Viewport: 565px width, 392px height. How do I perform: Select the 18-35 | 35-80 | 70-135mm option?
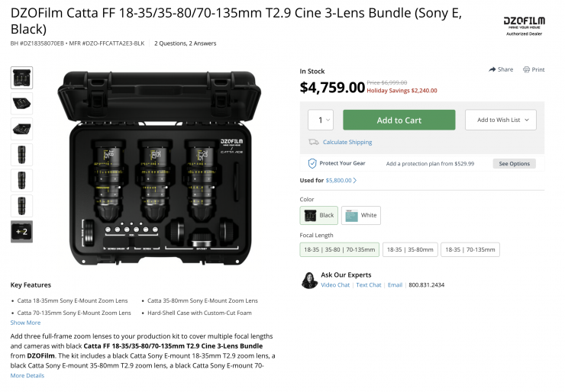point(339,249)
